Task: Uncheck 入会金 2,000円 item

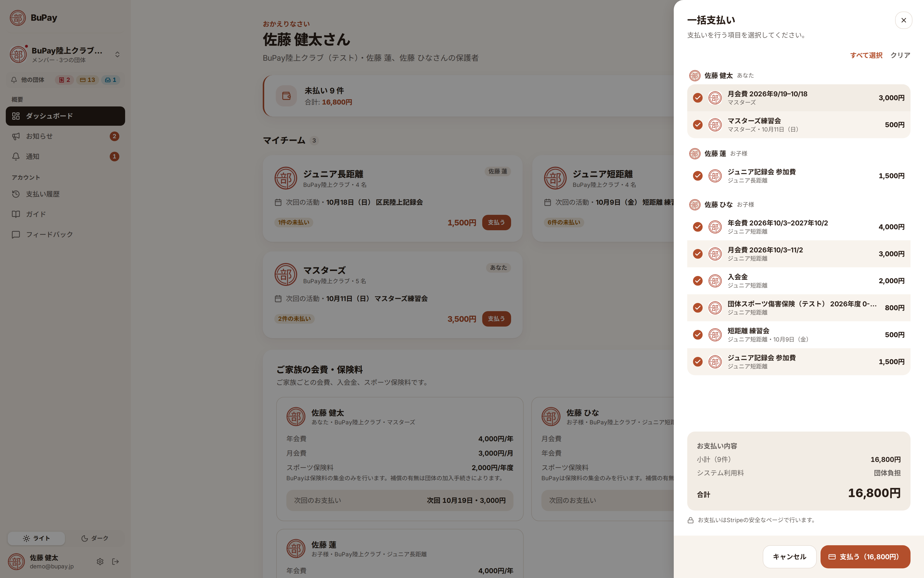Action: pyautogui.click(x=698, y=281)
